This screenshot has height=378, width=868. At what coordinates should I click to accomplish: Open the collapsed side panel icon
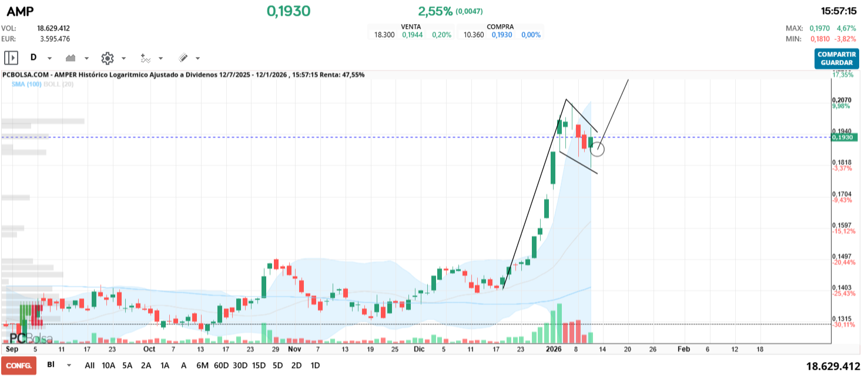coord(12,58)
